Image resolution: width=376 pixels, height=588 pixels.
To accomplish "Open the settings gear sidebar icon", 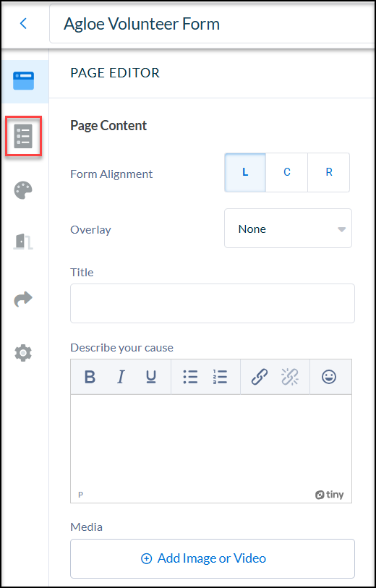I will pos(23,353).
